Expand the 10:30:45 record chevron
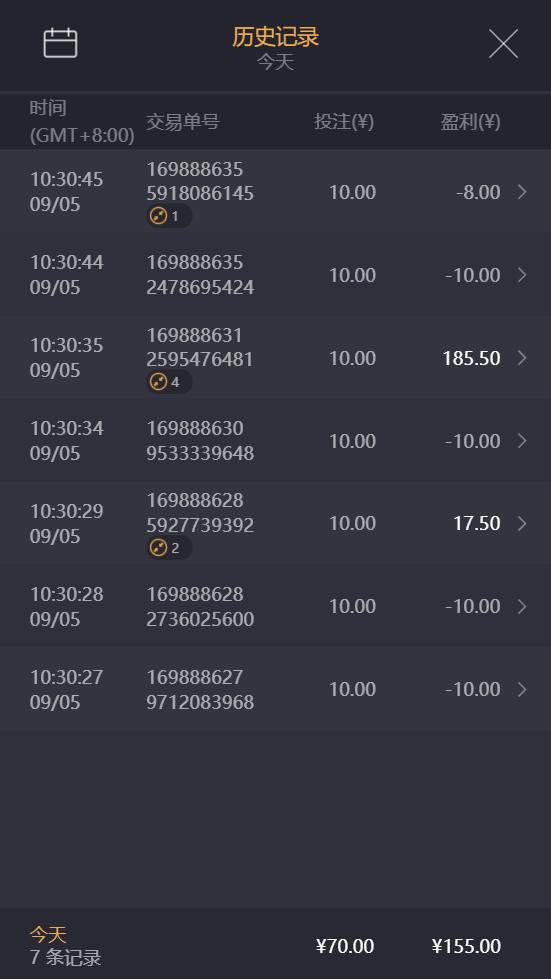The width and height of the screenshot is (551, 979). 522,192
